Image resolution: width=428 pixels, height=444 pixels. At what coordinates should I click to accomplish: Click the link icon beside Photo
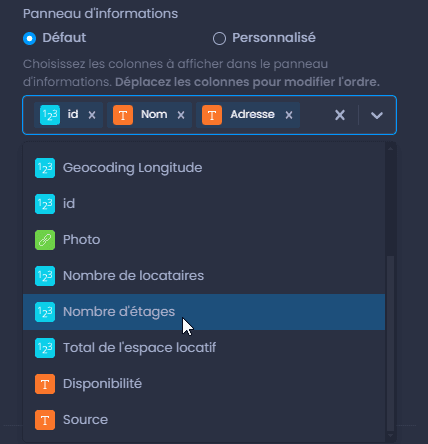[x=45, y=240]
